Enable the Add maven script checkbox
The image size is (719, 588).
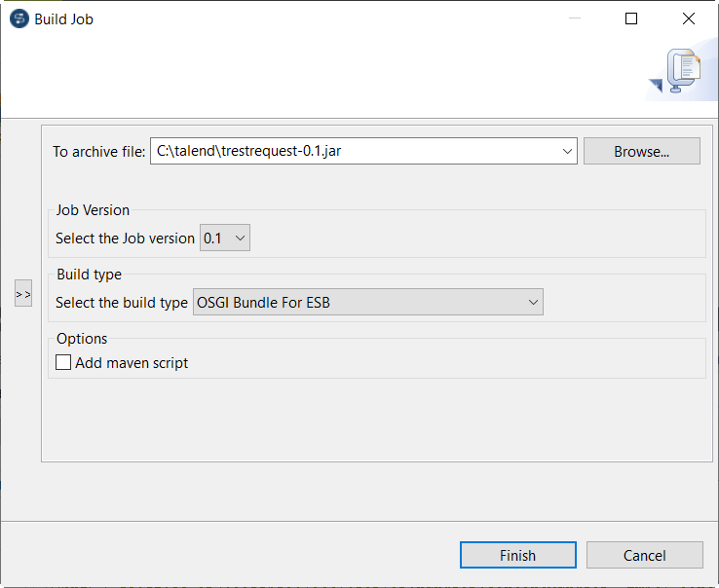coord(64,363)
